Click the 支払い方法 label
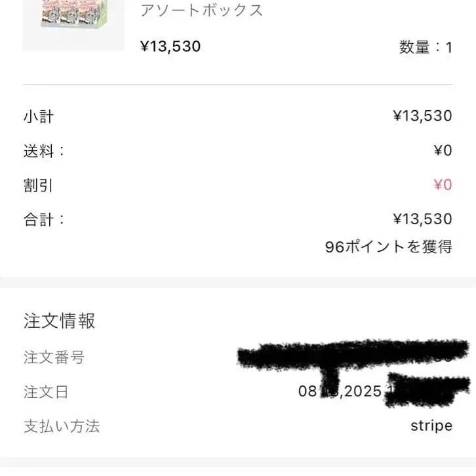Viewport: 476px width, 476px height. coord(62,426)
